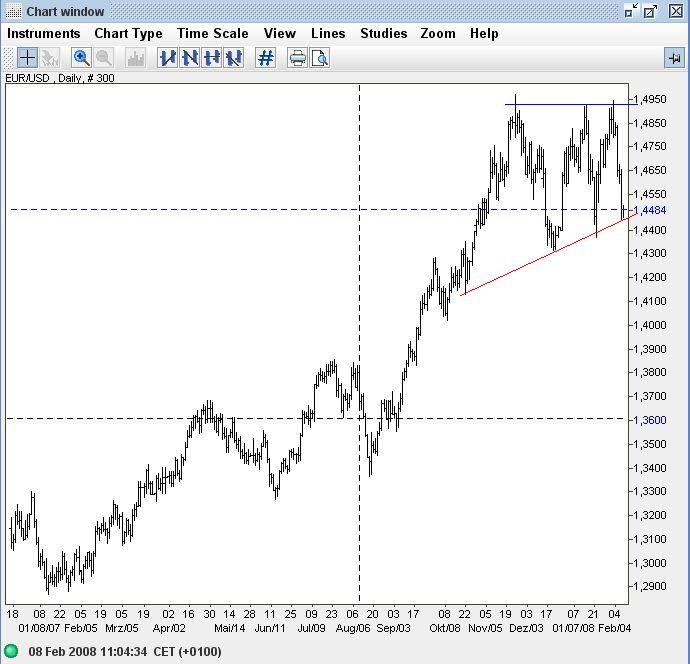Click the Nov/05 date axis label

click(x=485, y=628)
